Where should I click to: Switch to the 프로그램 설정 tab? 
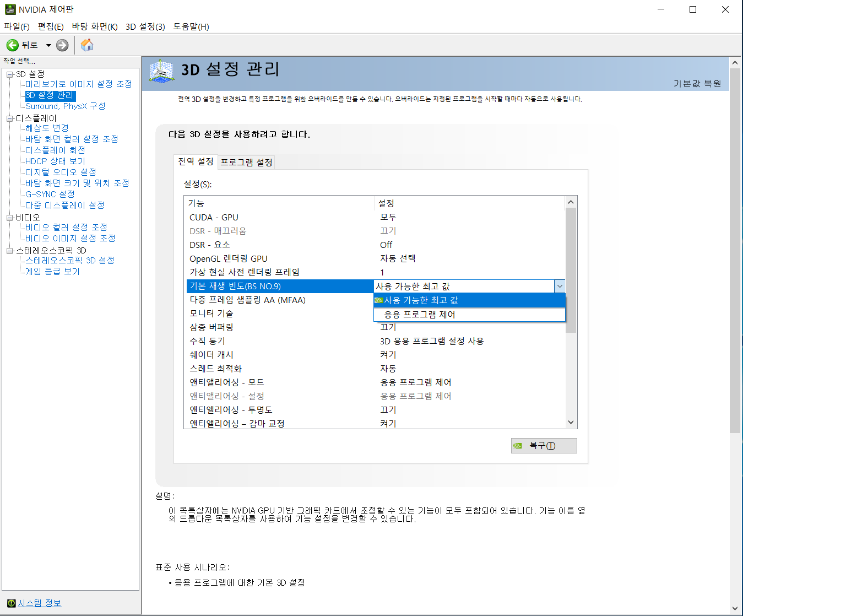tap(246, 162)
